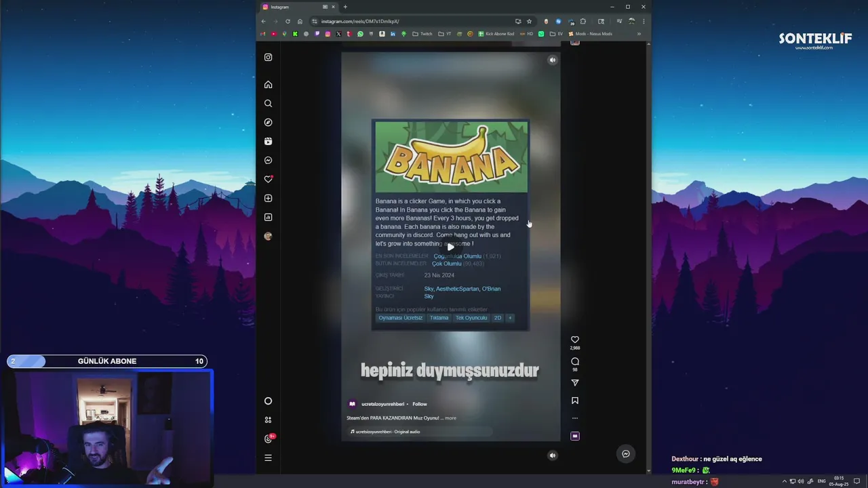Open the EV bookmarks folder

coord(557,34)
